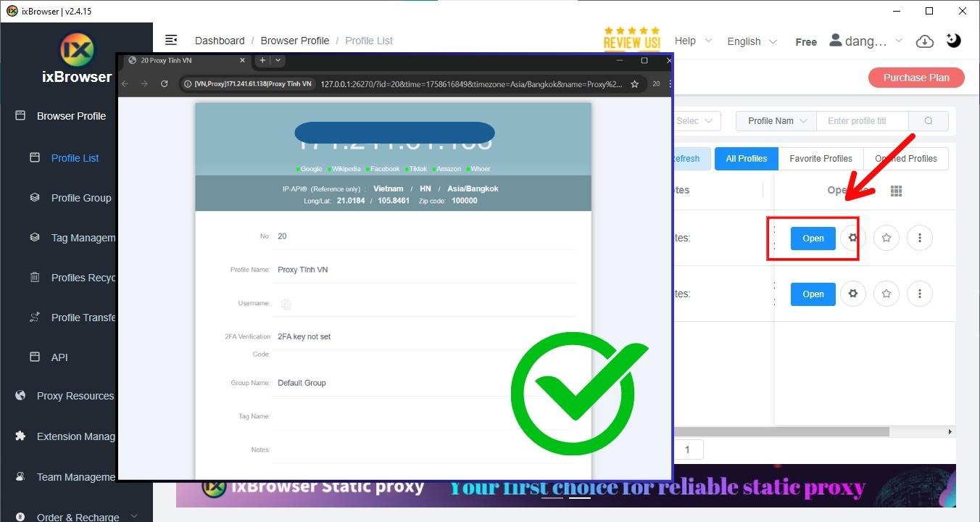Open Profile Group in the sidebar

(x=81, y=198)
